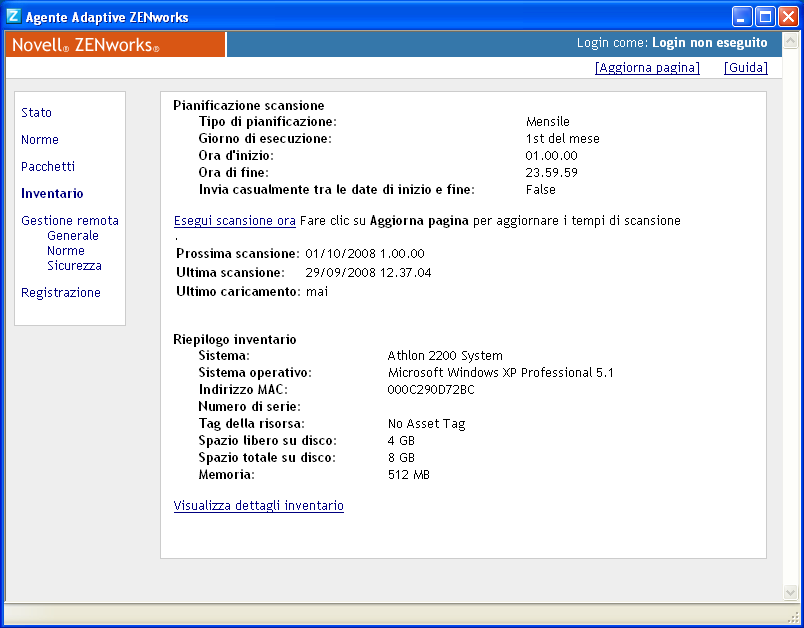The width and height of the screenshot is (804, 628).
Task: Open Sicurezza under Gestione remota
Action: tap(74, 266)
